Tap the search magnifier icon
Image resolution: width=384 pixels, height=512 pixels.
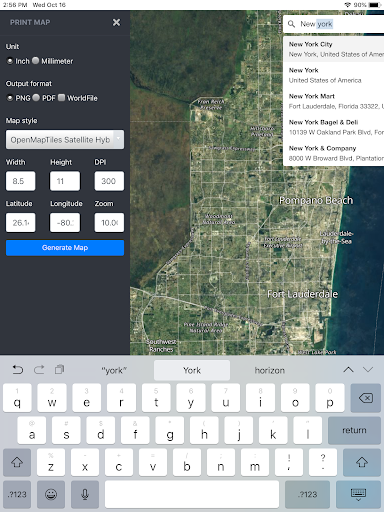pos(291,24)
